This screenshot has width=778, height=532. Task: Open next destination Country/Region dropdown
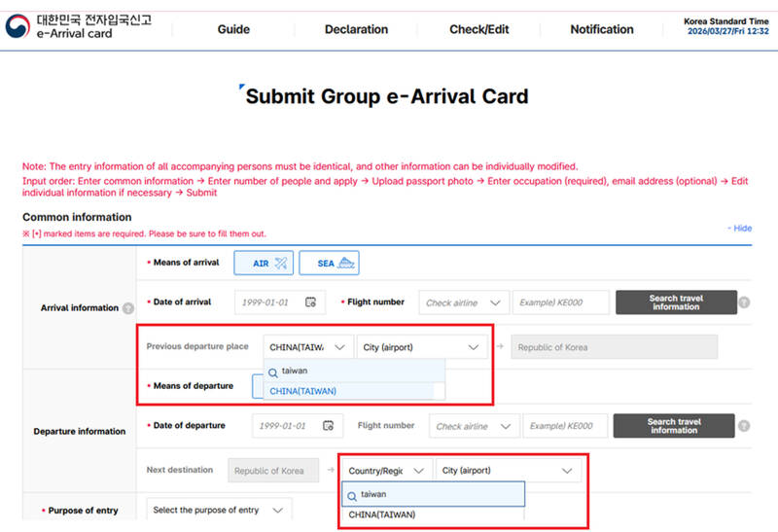(x=385, y=471)
